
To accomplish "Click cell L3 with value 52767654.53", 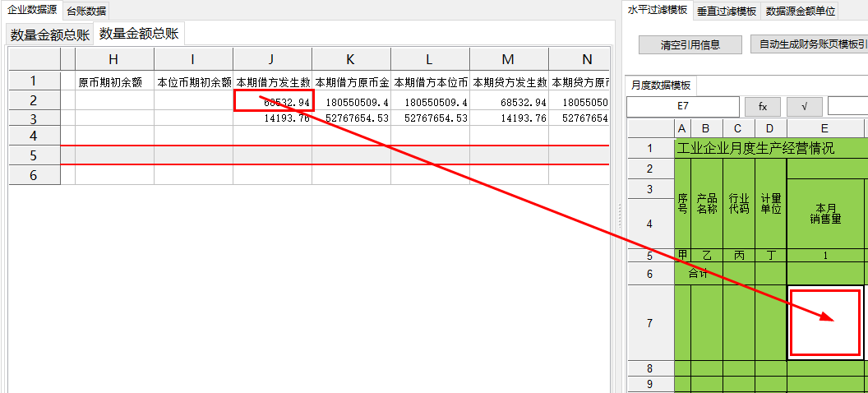I will [430, 118].
